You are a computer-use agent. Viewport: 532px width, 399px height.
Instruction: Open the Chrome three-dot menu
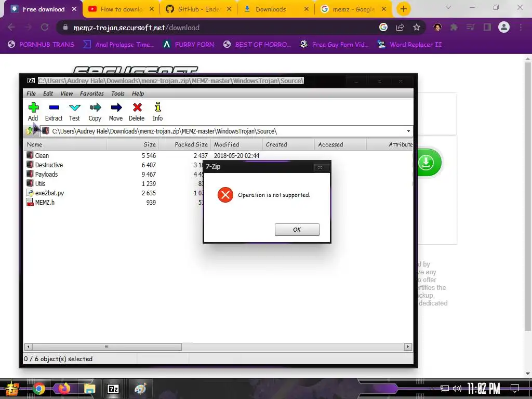click(521, 28)
